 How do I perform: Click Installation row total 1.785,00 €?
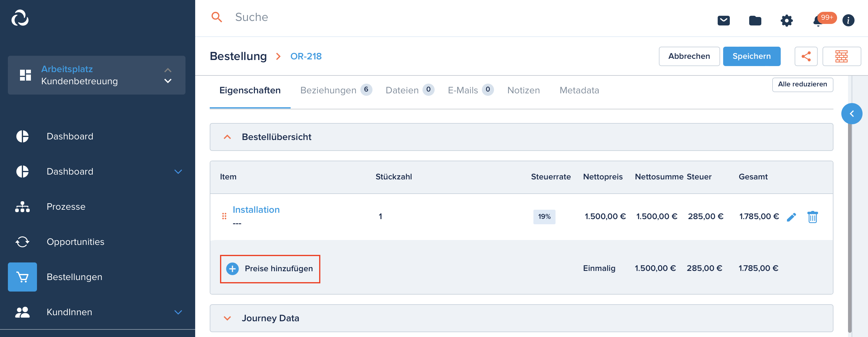point(759,217)
